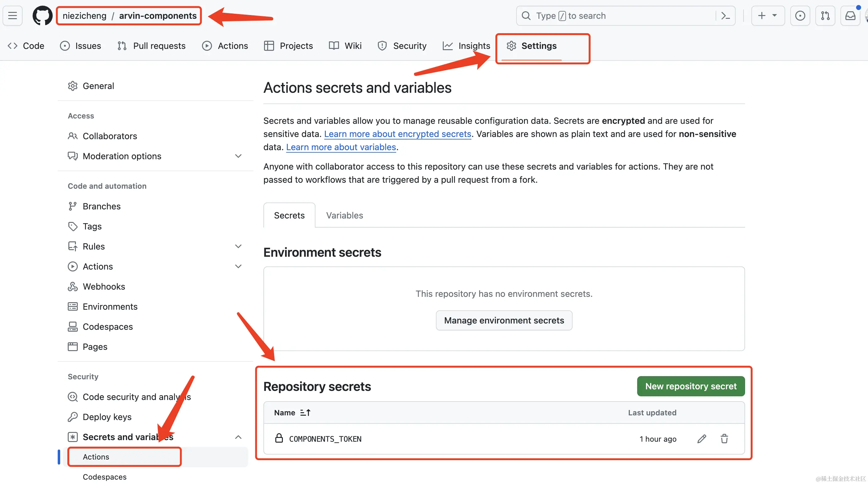Open the Issues repository tab
This screenshot has width=868, height=484.
(x=81, y=45)
